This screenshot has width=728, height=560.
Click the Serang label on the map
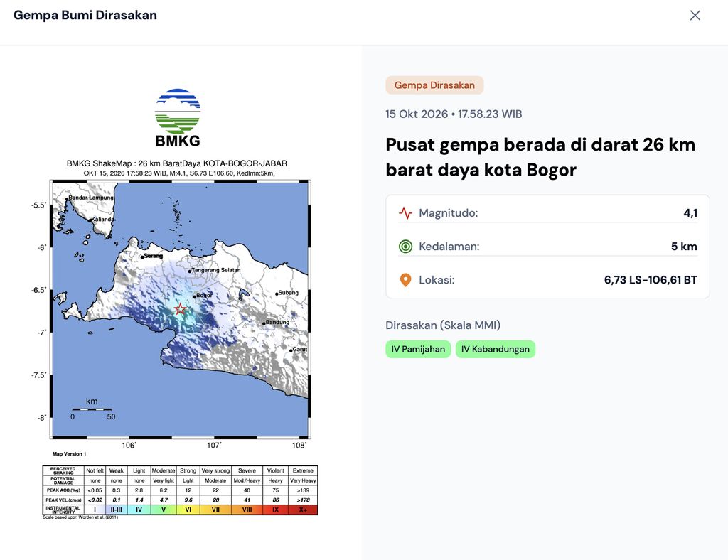click(x=154, y=256)
